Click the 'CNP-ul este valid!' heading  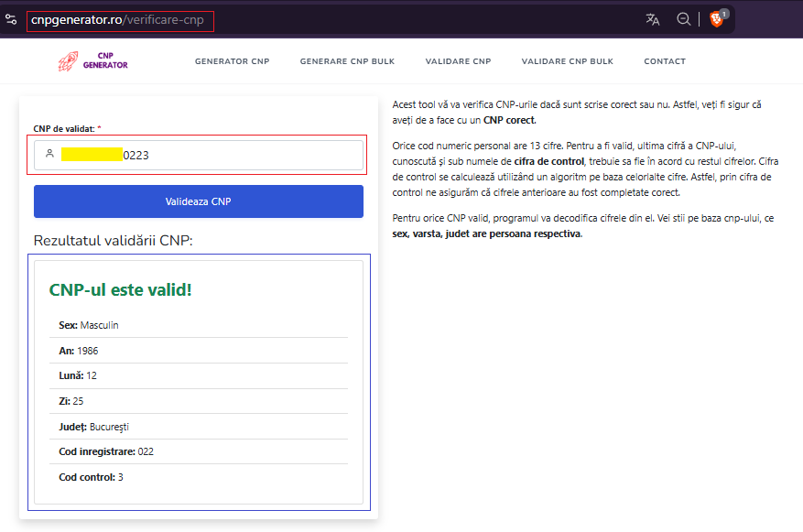[x=121, y=289]
